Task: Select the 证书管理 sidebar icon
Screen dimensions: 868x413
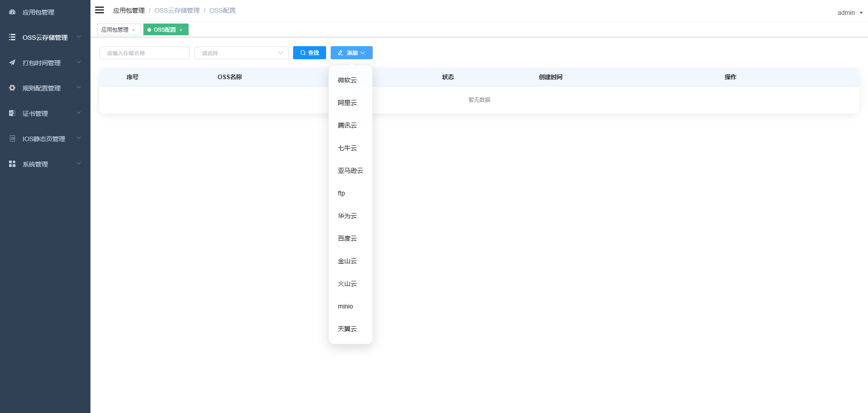Action: pos(12,113)
